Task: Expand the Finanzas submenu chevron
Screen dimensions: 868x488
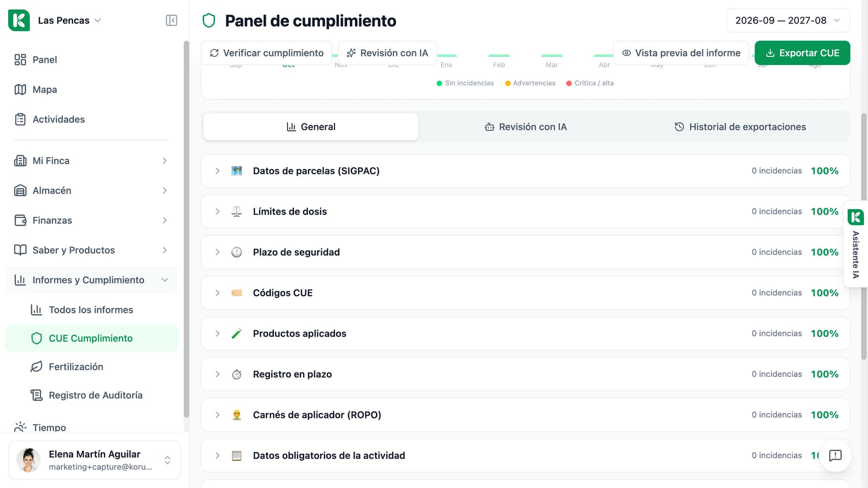Action: click(165, 221)
